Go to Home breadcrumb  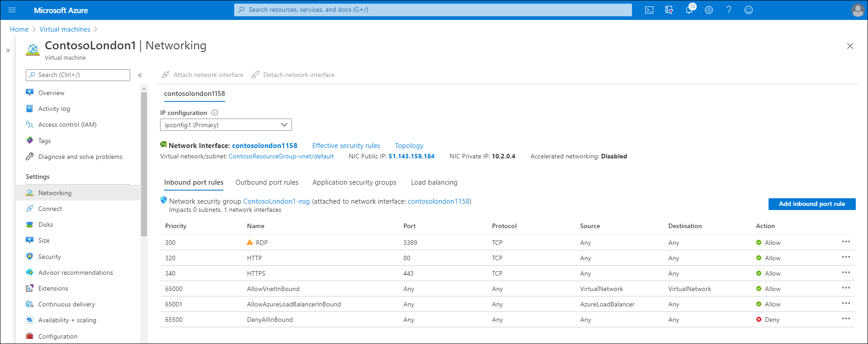(19, 29)
